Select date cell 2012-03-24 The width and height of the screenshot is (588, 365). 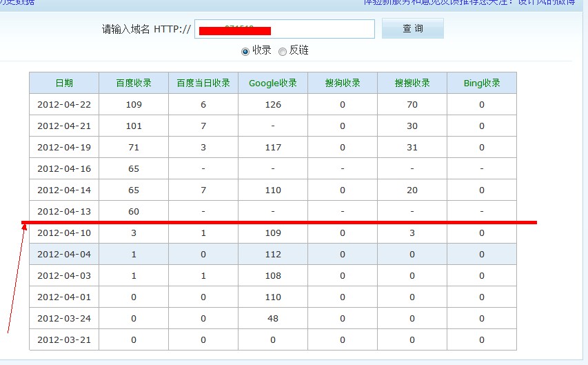pyautogui.click(x=64, y=319)
